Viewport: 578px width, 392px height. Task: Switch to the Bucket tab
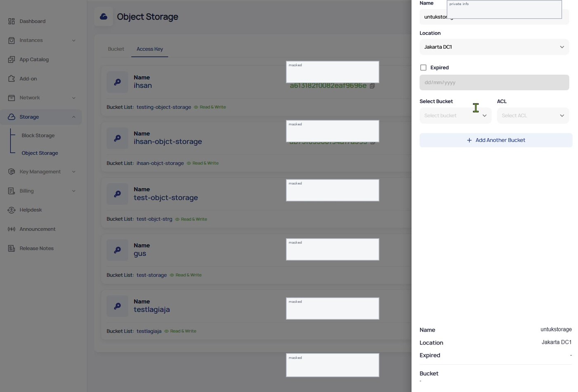(116, 49)
